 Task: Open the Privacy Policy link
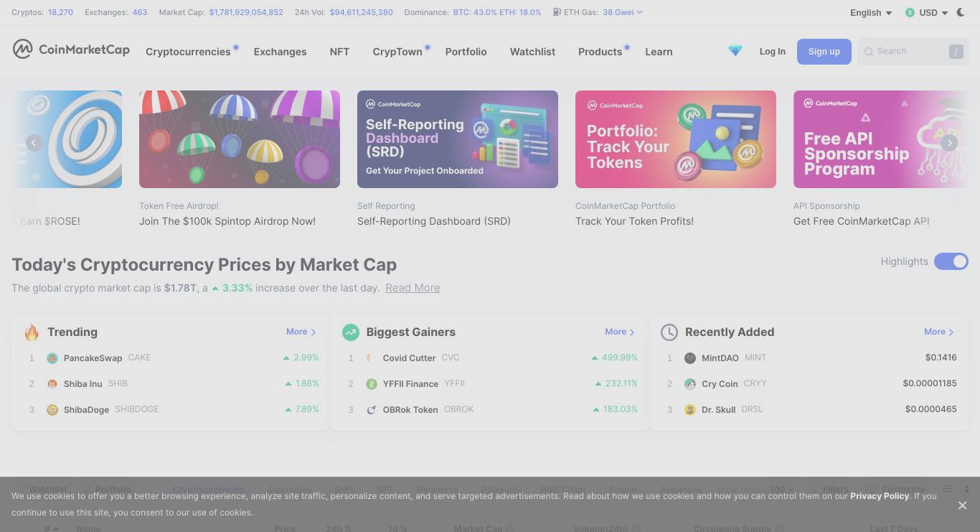(x=880, y=495)
